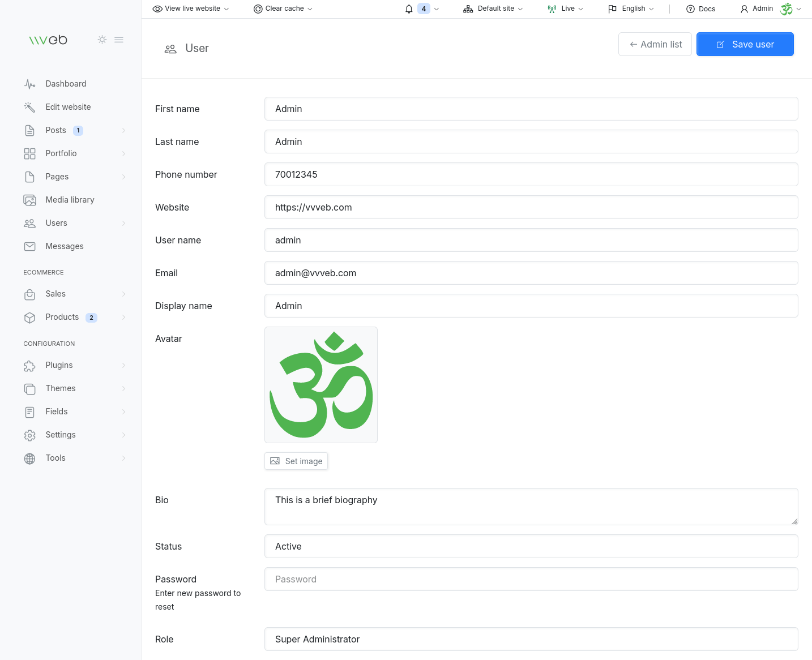The image size is (812, 660).
Task: Click into the Phone number field
Action: [531, 174]
